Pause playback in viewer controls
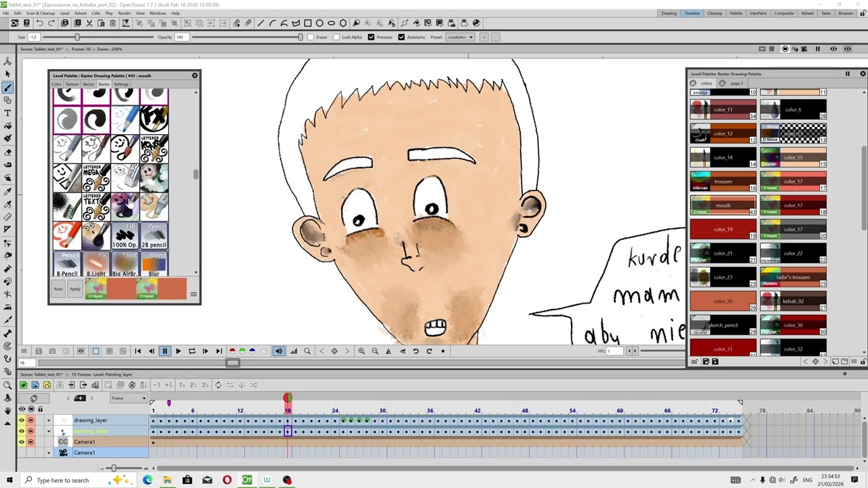Screen dimensions: 868x488 [x=165, y=351]
